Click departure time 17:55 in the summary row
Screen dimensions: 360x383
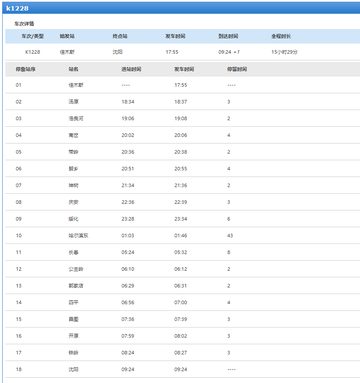coord(172,52)
